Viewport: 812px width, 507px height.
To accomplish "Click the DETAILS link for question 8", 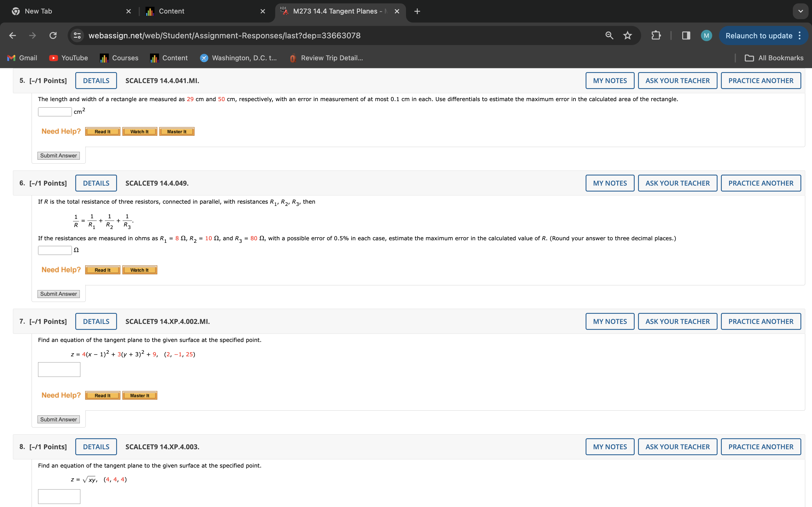I will coord(96,447).
